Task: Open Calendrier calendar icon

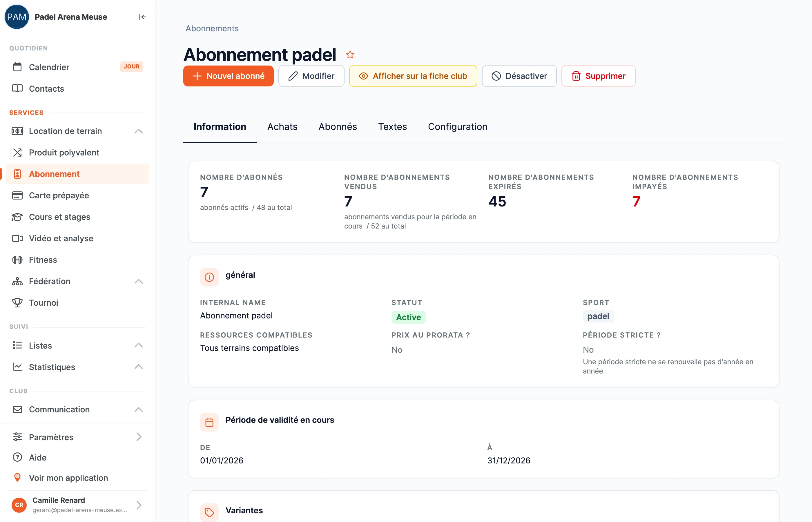Action: click(17, 67)
